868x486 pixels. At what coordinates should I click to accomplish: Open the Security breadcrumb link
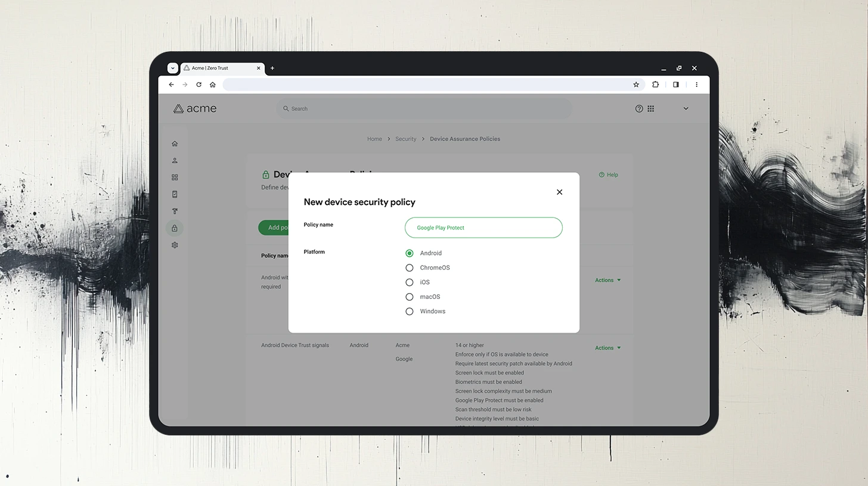tap(405, 139)
